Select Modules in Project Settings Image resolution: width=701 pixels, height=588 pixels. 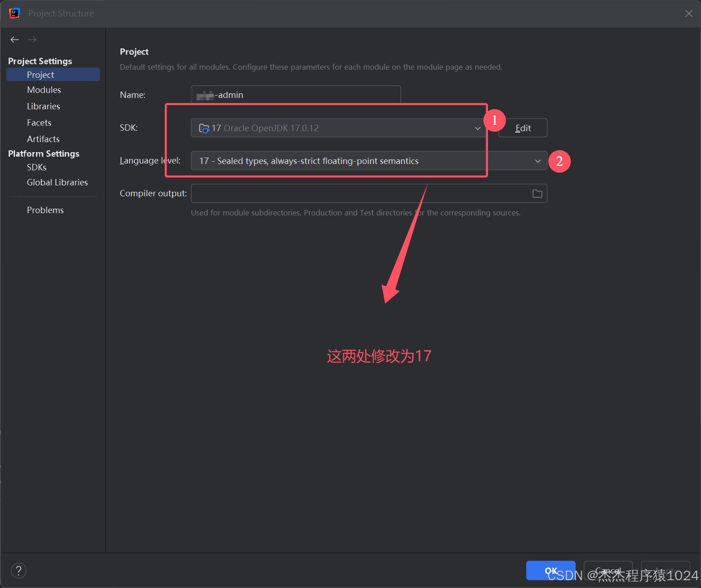pos(44,90)
